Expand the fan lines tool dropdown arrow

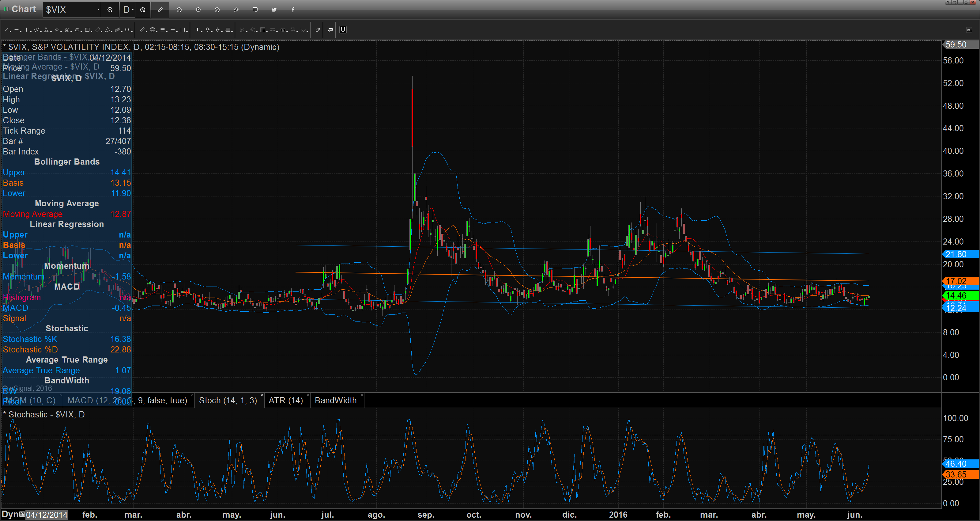pos(51,32)
